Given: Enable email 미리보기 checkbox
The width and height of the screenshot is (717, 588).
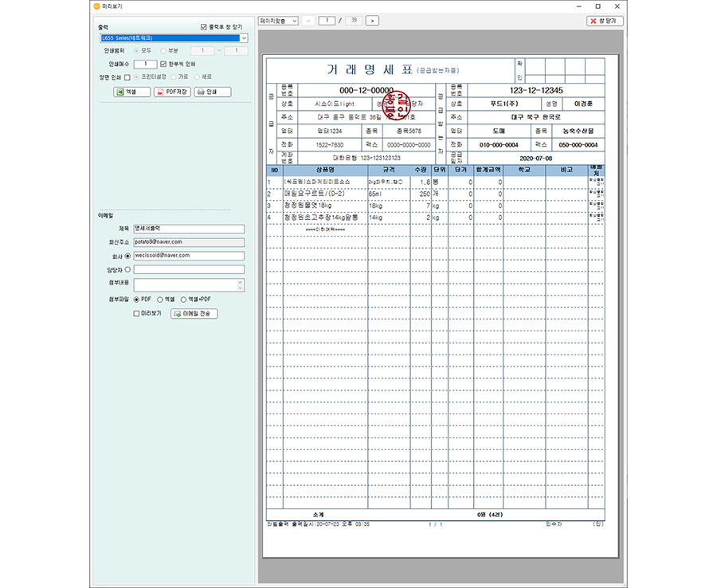Looking at the screenshot, I should pos(137,313).
